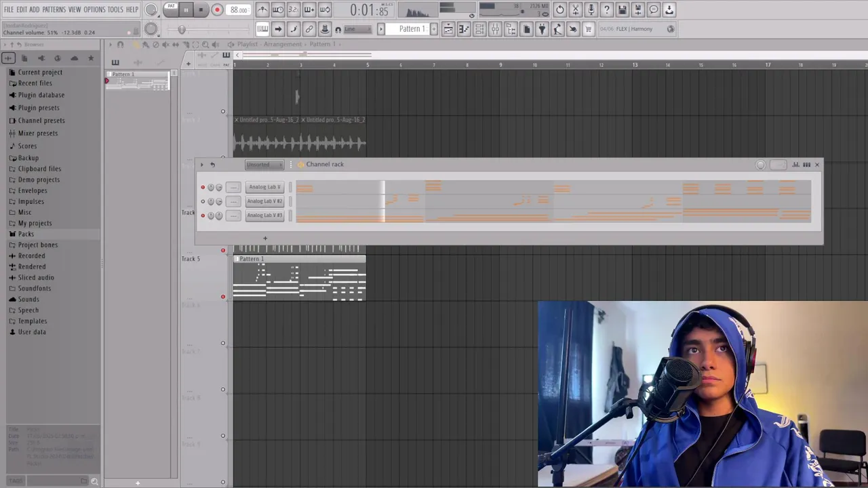Open the plugin picker plug icon
The width and height of the screenshot is (868, 488).
542,29
